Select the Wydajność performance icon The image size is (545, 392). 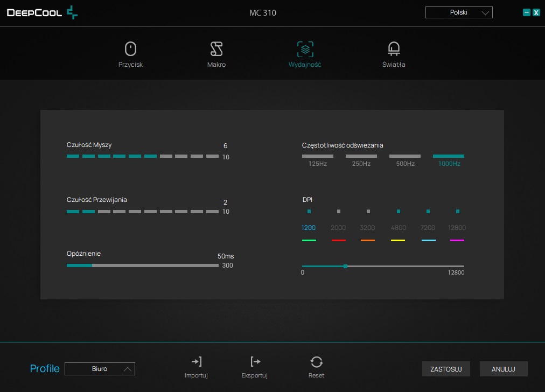[305, 49]
